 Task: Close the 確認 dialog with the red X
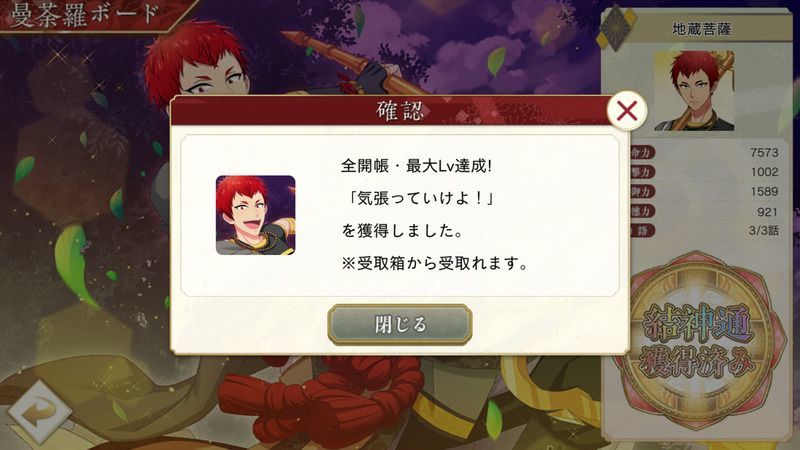point(627,110)
